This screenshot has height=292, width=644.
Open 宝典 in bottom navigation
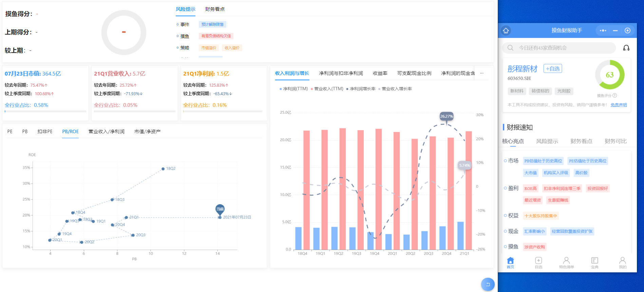[x=594, y=263]
